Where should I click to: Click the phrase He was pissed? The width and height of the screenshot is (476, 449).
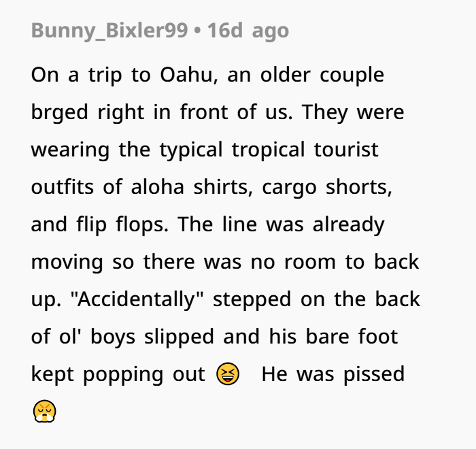pos(333,374)
